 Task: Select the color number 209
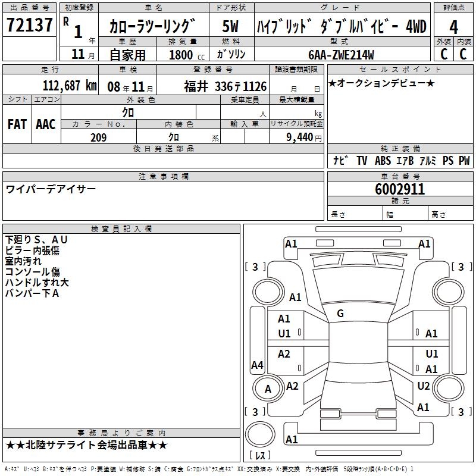pyautogui.click(x=98, y=137)
